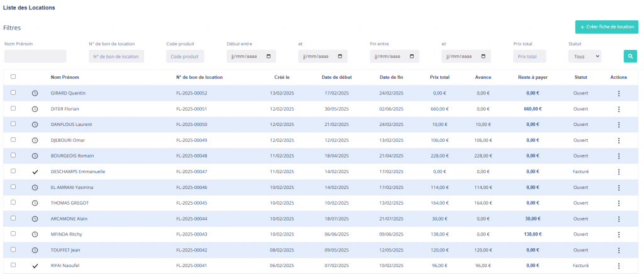Open three-dot actions for DITER Florian
644x274 pixels.
pos(618,109)
